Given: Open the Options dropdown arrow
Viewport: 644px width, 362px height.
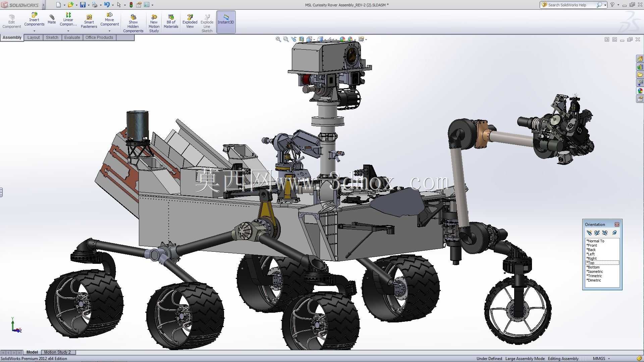Looking at the screenshot, I should 153,5.
